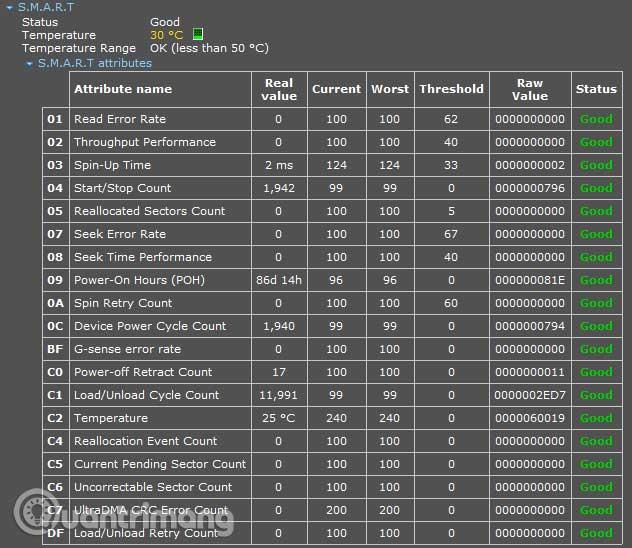Select the Current Pending Sector Count attribute
Image resolution: width=632 pixels, height=548 pixels.
point(160,464)
